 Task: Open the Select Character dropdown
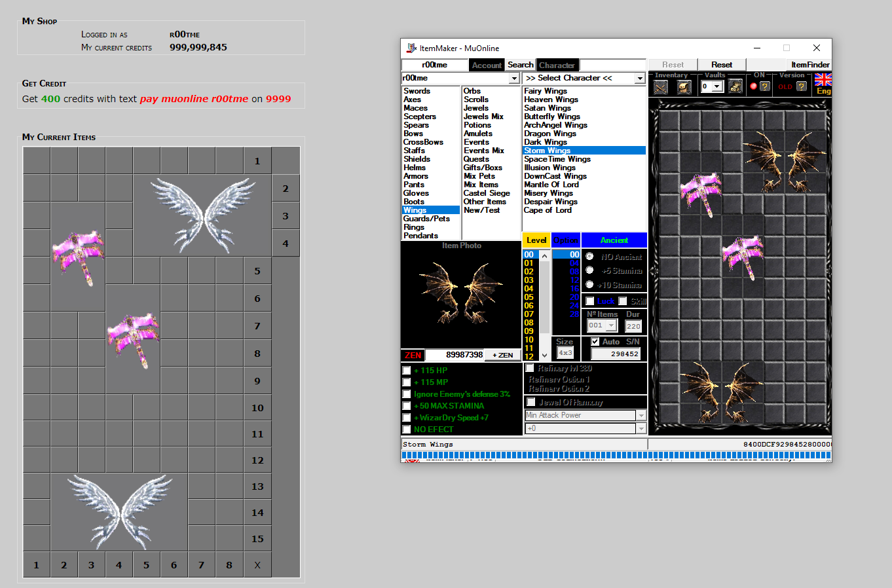[x=640, y=78]
